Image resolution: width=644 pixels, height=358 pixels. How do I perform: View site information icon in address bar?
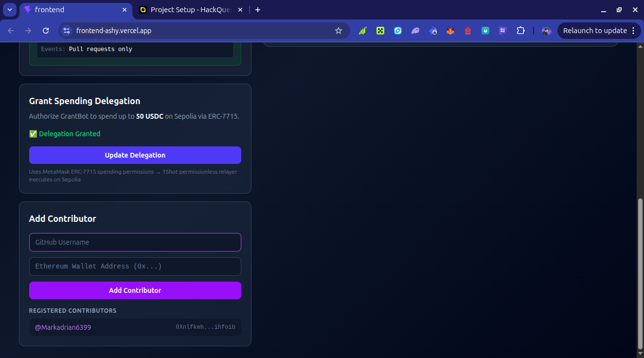click(x=67, y=31)
